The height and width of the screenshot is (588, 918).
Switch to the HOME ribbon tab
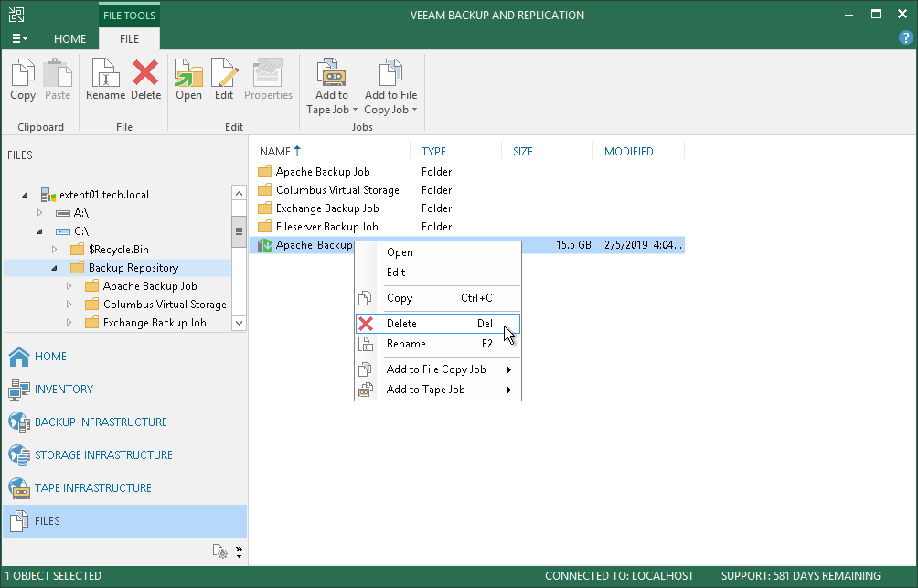(69, 38)
